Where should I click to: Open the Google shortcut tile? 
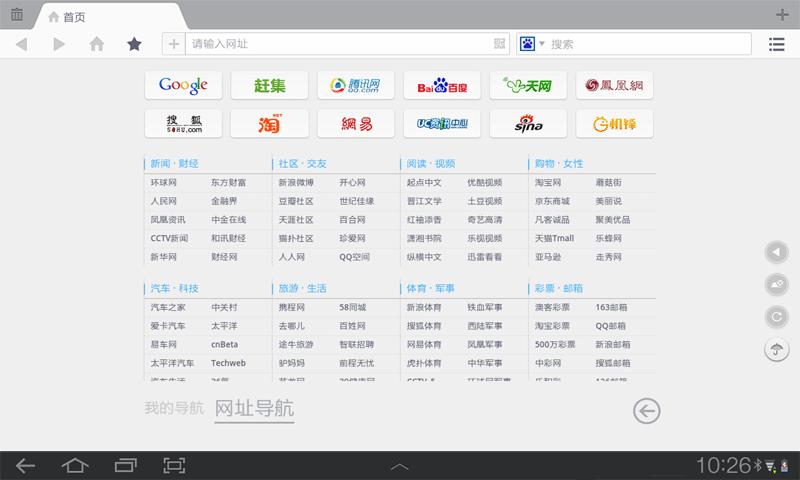[x=183, y=85]
